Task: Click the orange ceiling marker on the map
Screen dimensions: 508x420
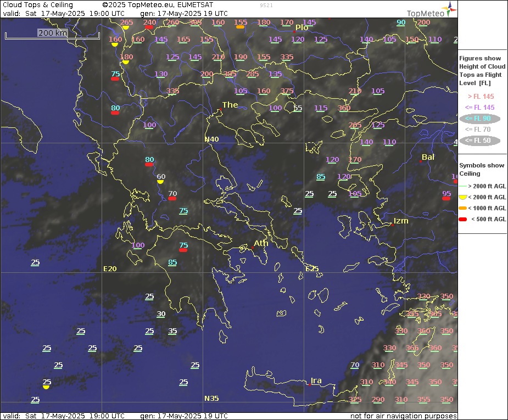Action: (x=240, y=27)
